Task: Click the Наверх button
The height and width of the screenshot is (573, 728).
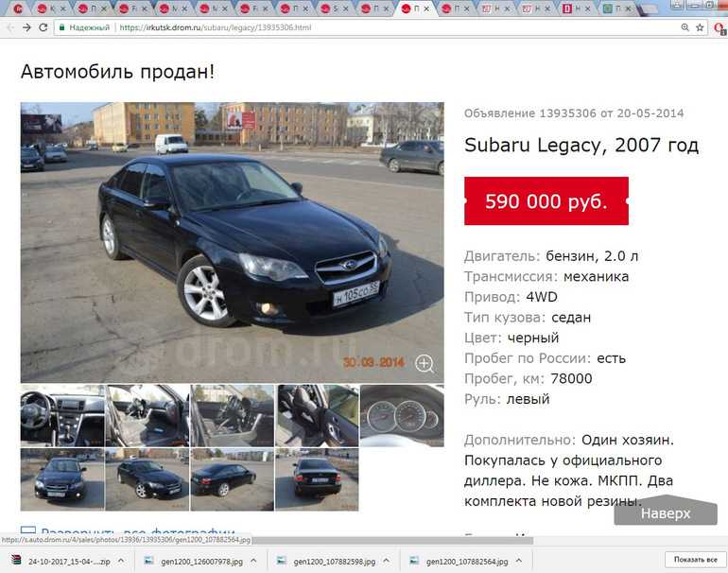Action: click(666, 513)
